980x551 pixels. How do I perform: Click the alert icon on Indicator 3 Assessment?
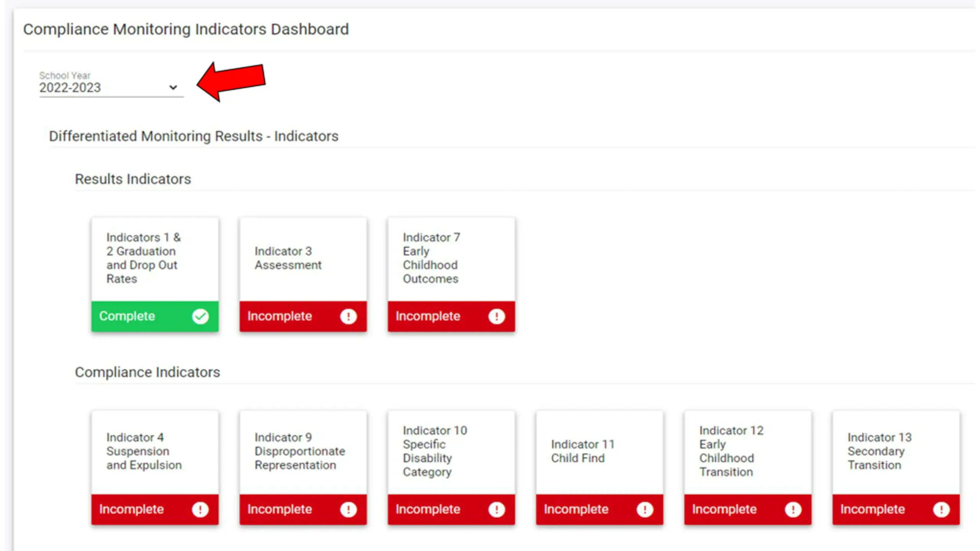[x=348, y=316]
